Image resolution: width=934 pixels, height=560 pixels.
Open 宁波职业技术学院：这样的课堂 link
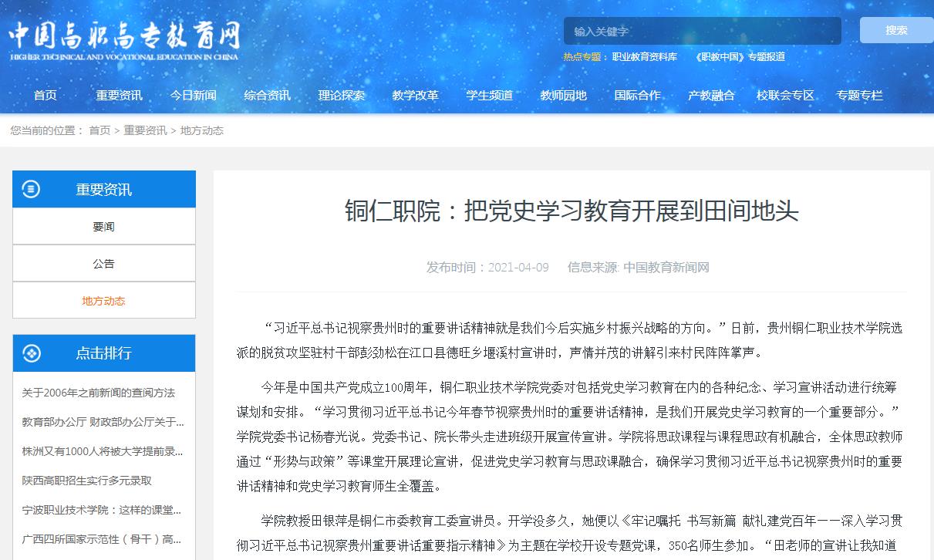pos(103,509)
